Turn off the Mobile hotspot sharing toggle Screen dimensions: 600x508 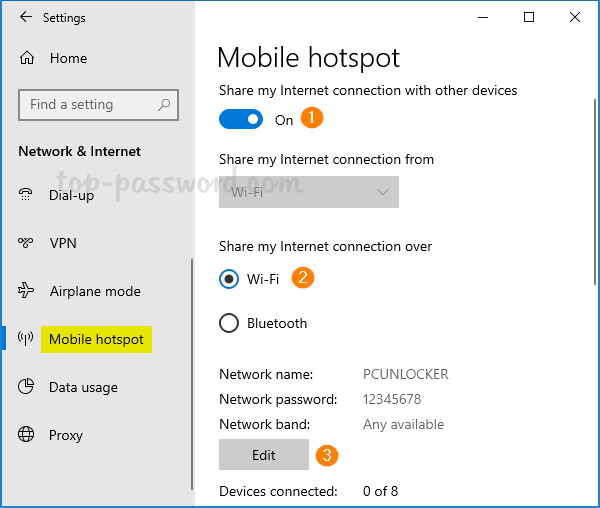coord(241,119)
